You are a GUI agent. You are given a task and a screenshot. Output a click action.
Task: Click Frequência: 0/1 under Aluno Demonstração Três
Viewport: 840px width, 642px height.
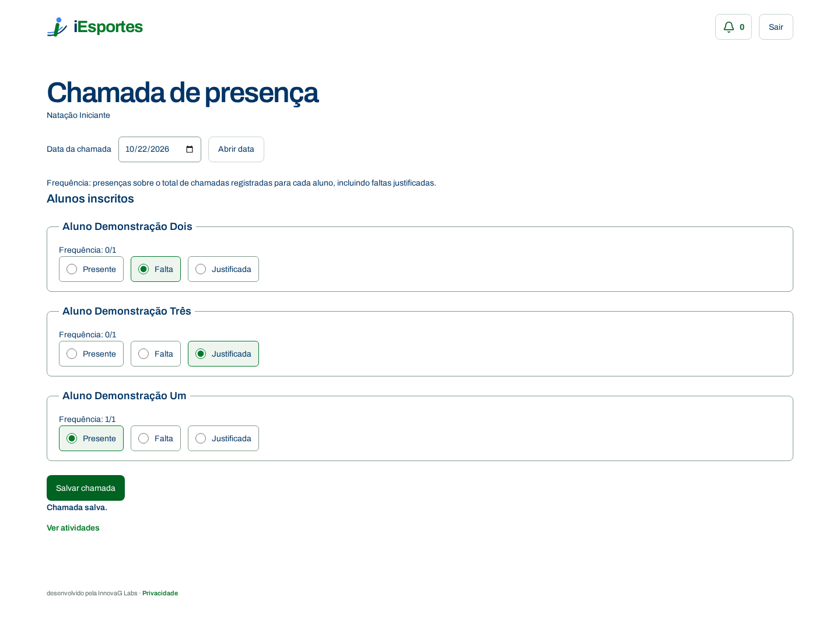pos(87,334)
